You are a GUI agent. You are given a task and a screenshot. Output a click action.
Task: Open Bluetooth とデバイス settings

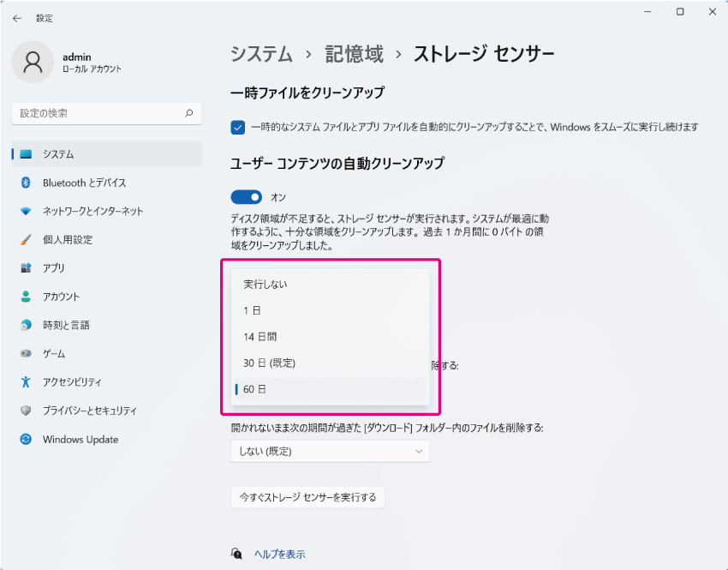[107, 183]
